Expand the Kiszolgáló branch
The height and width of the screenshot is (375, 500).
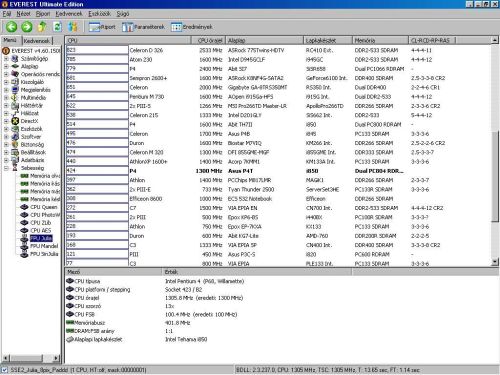(6, 82)
